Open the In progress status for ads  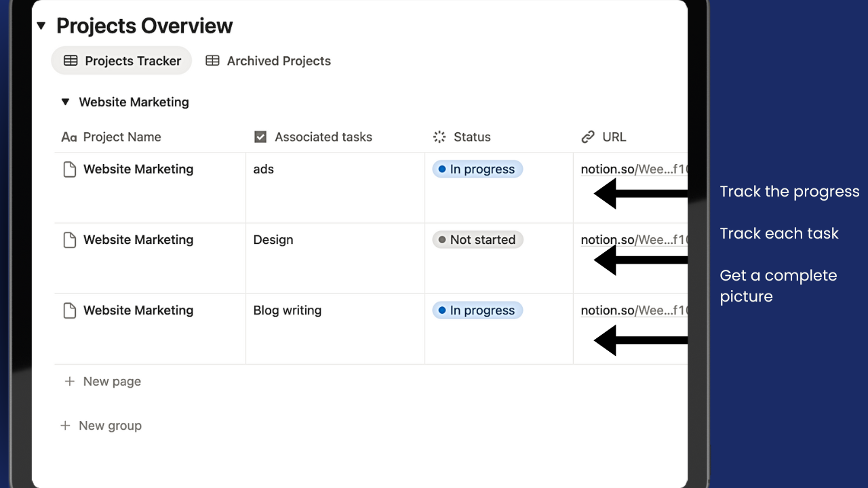[477, 169]
